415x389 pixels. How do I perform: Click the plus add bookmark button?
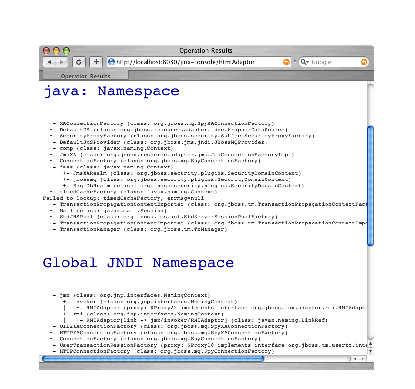tap(96, 62)
